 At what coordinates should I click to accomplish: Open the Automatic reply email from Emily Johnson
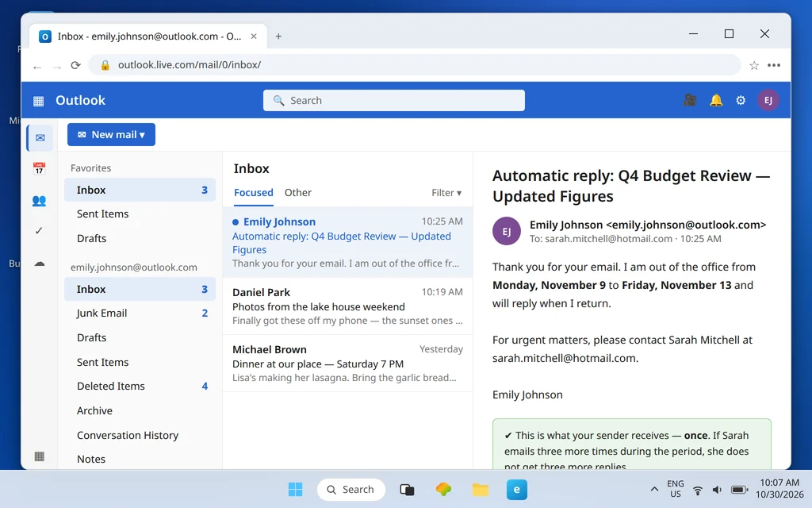(347, 242)
